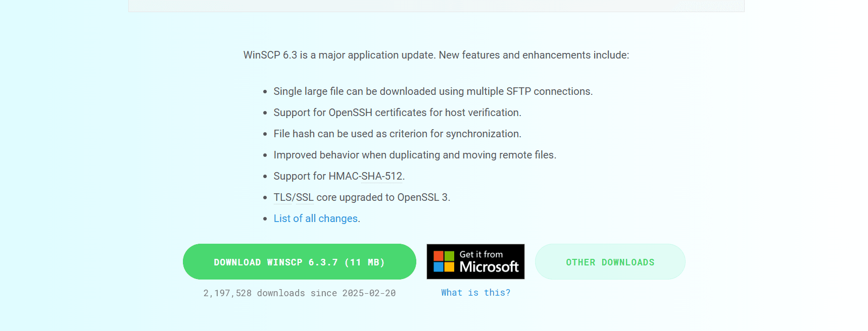Click the duplicating remote files bullet text
868x331 pixels.
pos(414,155)
